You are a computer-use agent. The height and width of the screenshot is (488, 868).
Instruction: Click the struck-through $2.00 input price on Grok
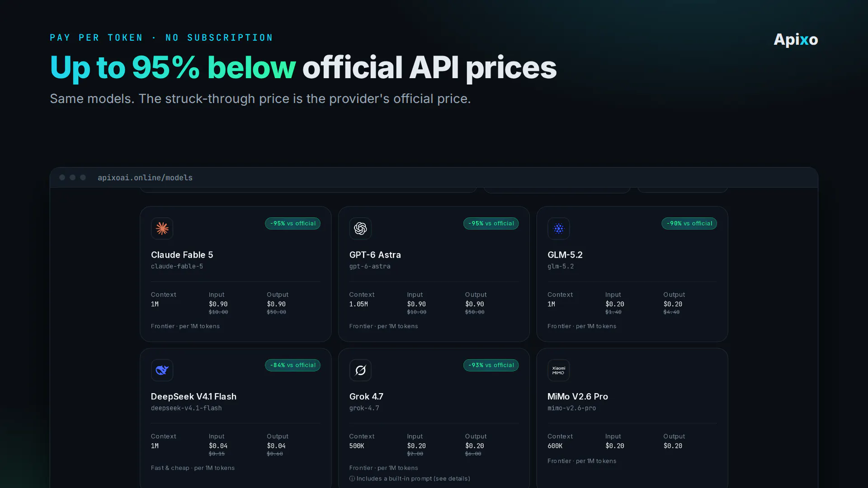pos(415,454)
